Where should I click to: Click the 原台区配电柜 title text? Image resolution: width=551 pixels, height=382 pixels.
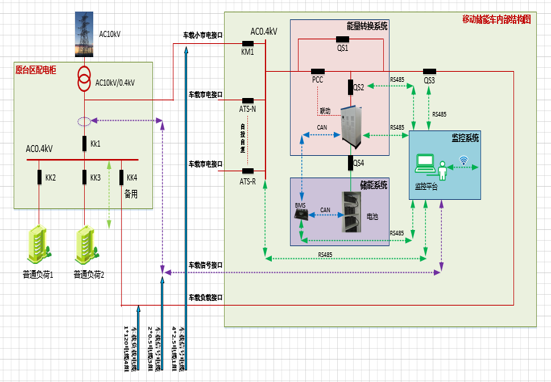point(35,70)
